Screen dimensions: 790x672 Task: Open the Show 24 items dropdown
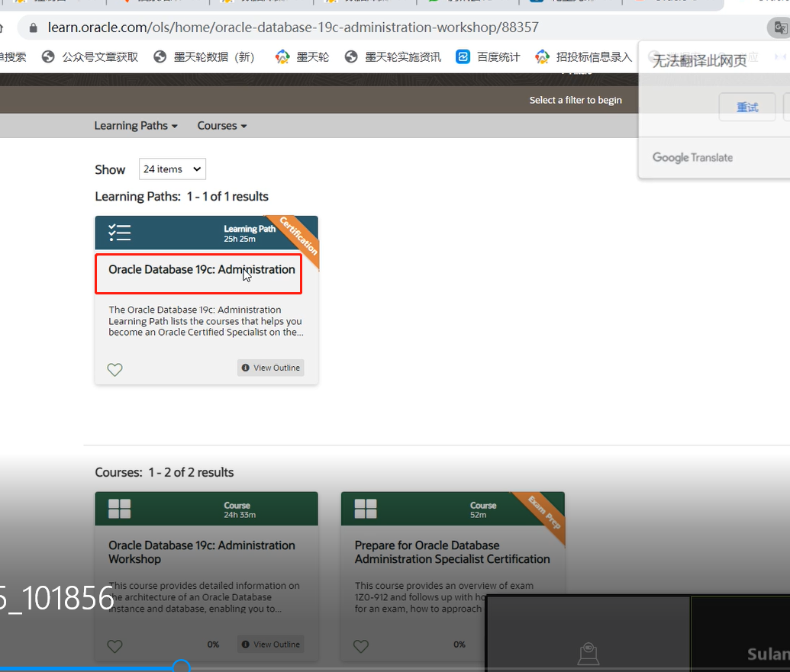click(173, 169)
